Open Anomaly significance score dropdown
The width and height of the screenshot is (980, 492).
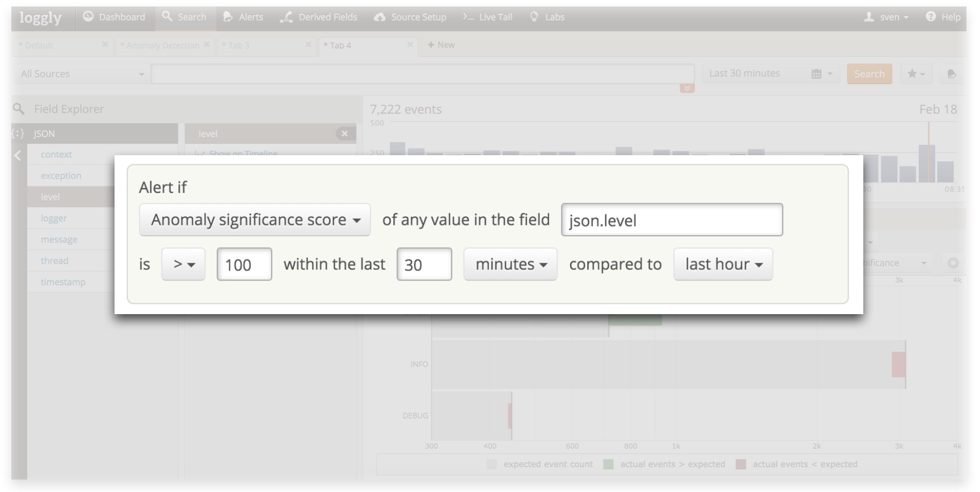[254, 220]
